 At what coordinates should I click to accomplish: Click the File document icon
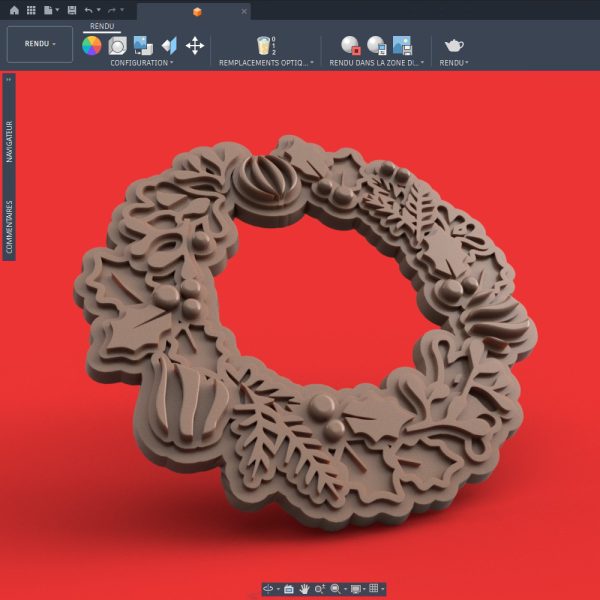tap(48, 10)
